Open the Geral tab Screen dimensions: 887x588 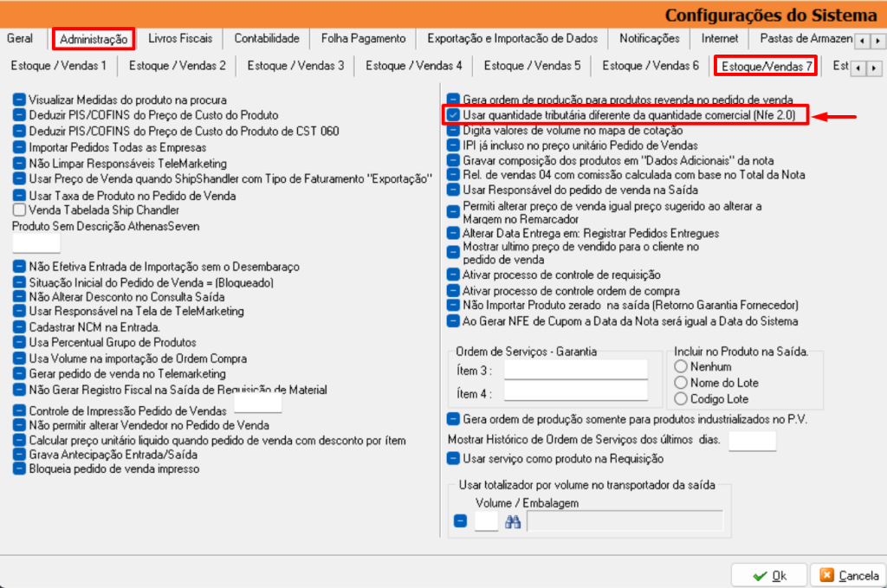[x=20, y=38]
